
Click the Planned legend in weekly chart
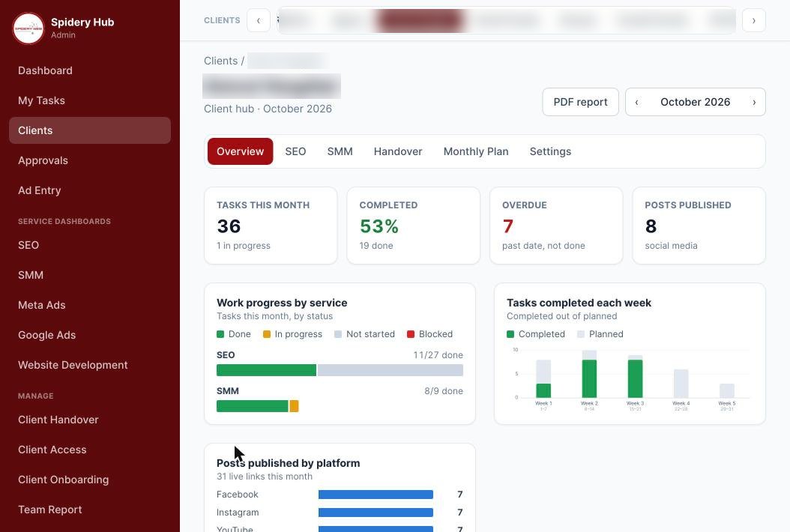(600, 334)
